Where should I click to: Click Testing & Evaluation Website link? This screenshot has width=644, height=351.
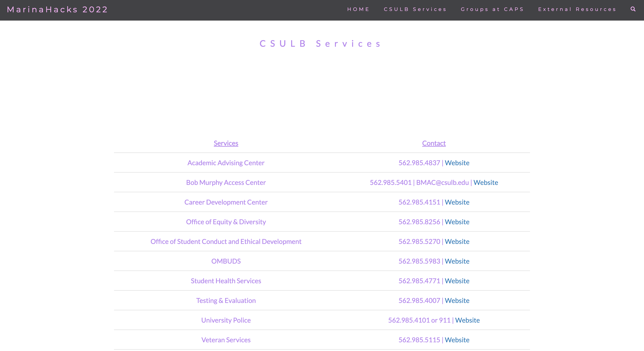457,300
